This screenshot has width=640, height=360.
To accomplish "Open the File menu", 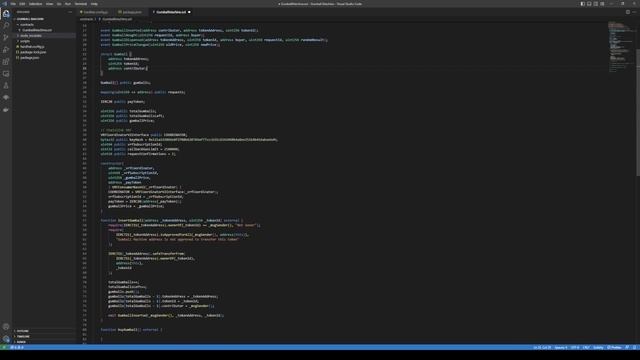I will (13, 4).
